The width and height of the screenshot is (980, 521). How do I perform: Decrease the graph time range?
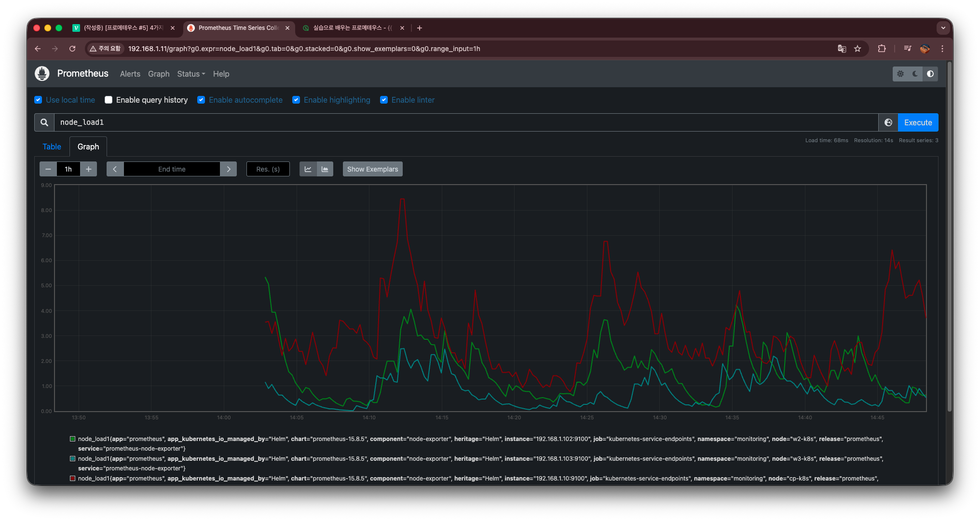[x=48, y=169]
